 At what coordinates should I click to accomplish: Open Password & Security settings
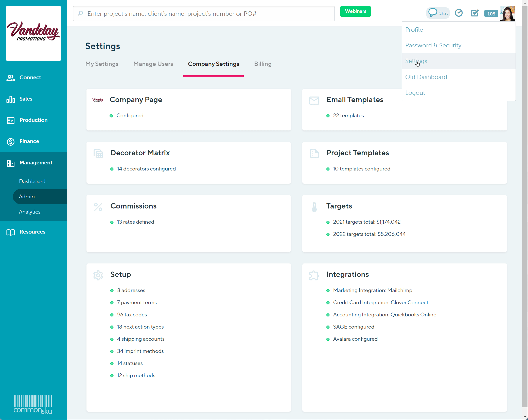point(433,45)
